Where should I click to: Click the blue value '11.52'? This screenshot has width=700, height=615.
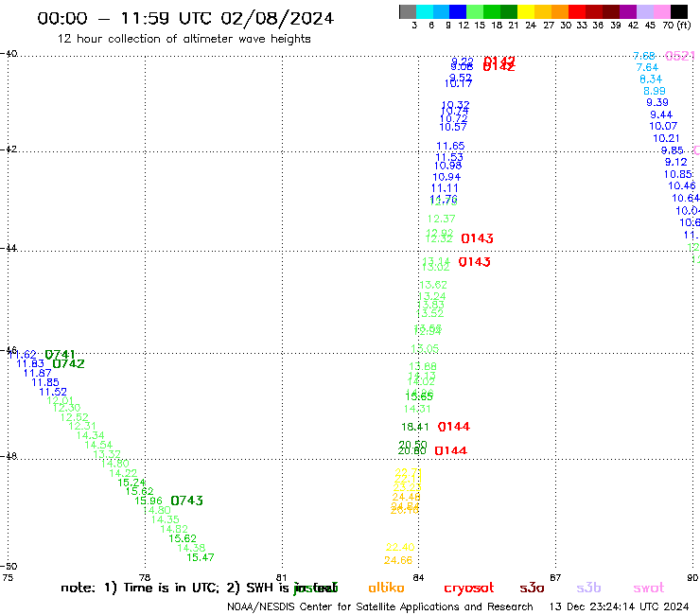(x=53, y=392)
